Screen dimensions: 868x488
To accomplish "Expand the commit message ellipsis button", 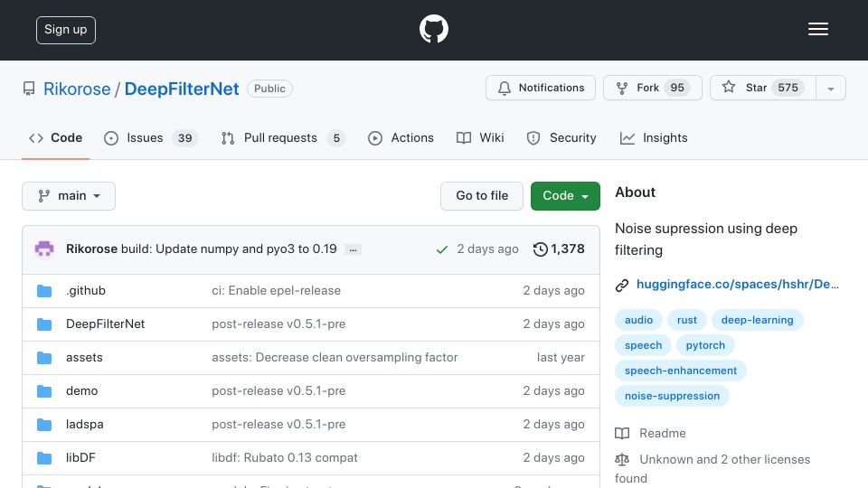I will click(x=353, y=249).
